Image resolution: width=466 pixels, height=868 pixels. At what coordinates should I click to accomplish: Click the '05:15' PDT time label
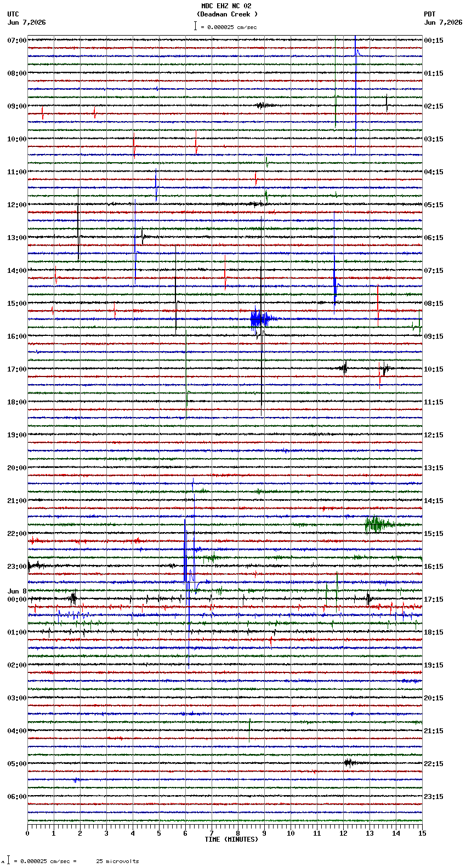434,205
